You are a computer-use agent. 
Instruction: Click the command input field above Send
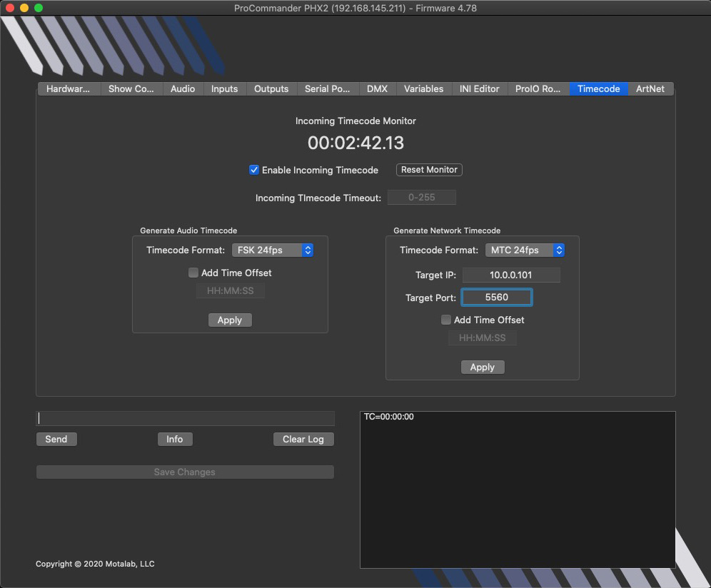(186, 418)
